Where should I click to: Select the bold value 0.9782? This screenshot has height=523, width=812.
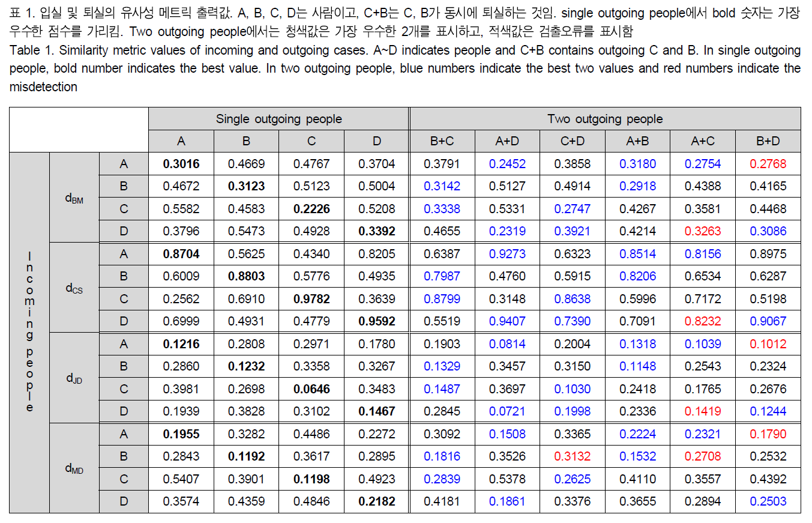(311, 299)
